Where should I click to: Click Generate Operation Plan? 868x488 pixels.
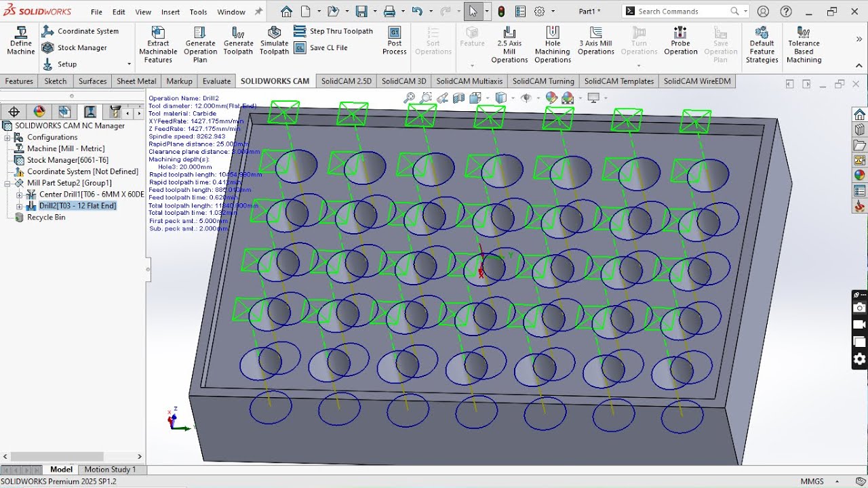point(201,45)
